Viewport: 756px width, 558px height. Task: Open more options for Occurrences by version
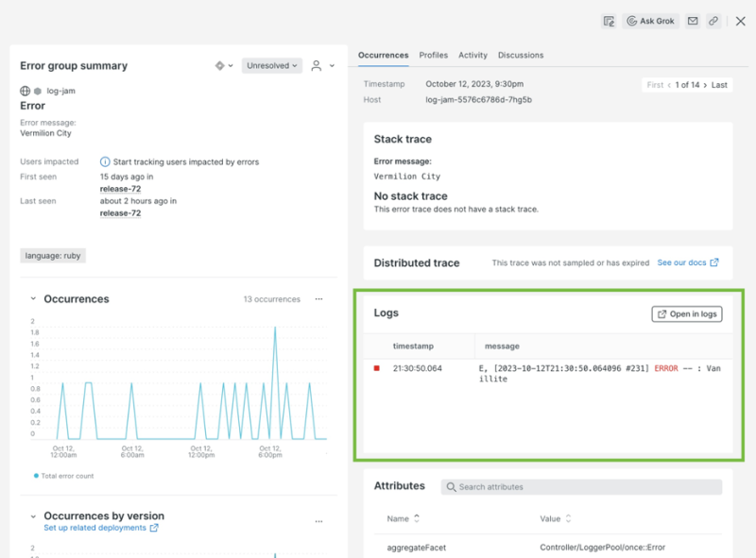pos(319,520)
